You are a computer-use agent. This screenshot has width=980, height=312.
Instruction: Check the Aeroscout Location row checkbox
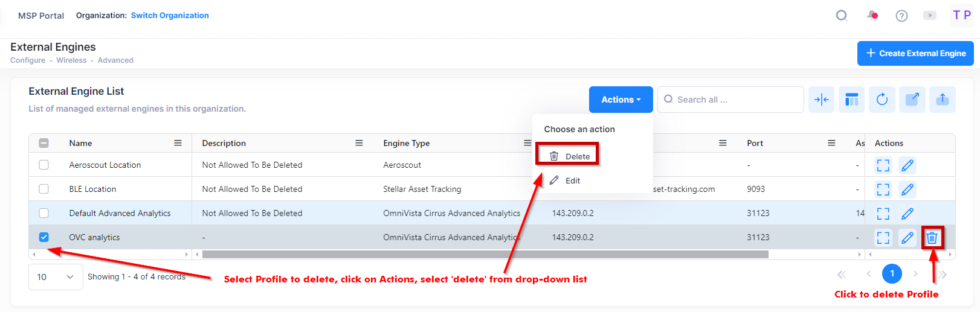coord(44,165)
